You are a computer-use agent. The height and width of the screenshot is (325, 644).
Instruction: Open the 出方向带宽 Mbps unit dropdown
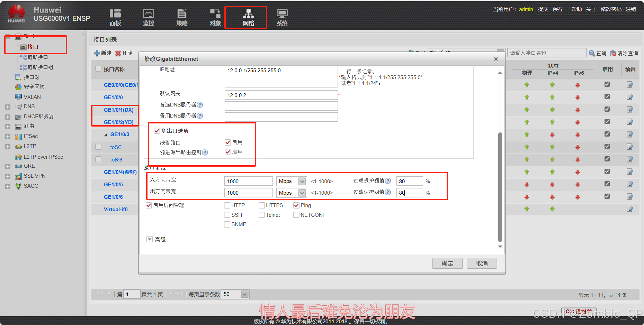click(302, 193)
